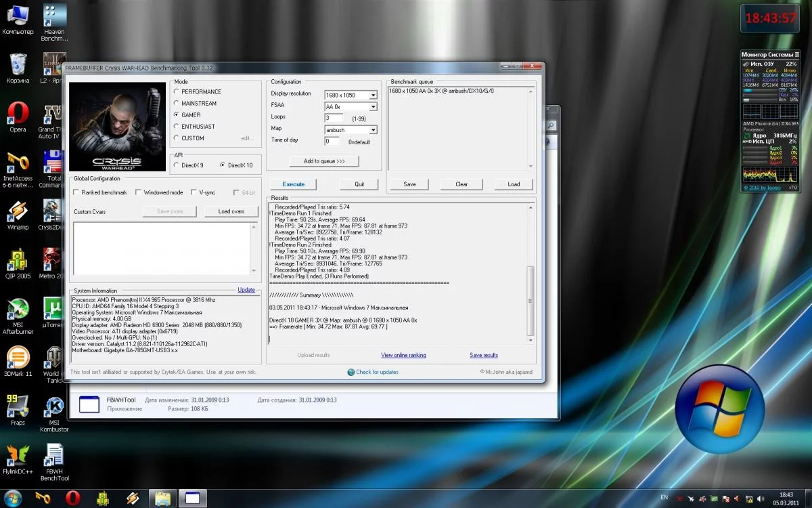
Task: Click the Add to queue button
Action: (x=324, y=161)
